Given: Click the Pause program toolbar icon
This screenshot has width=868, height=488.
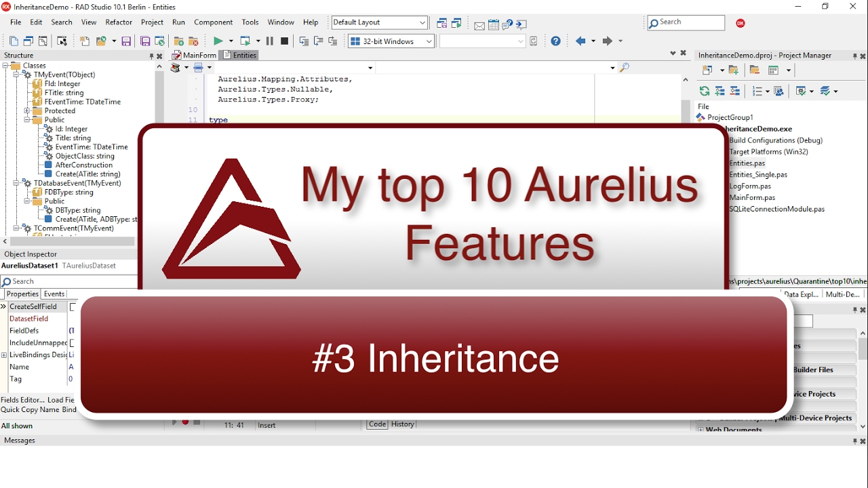Looking at the screenshot, I should (270, 41).
